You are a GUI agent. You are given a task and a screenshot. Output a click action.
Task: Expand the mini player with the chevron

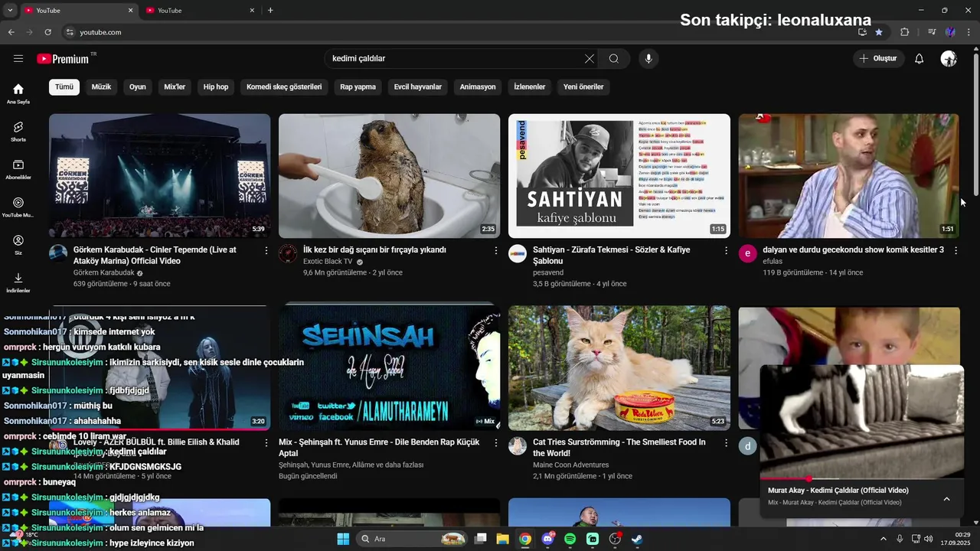[x=946, y=499]
